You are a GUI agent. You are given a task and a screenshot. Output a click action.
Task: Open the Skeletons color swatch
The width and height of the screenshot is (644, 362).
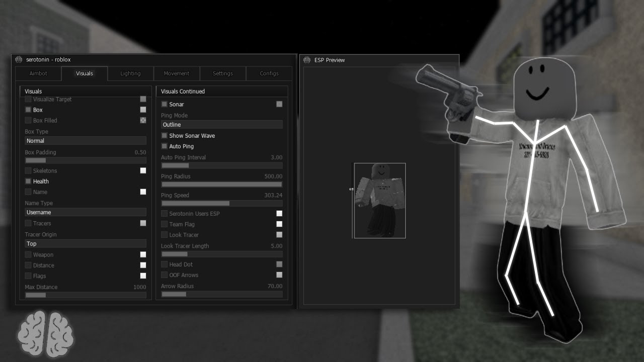coord(143,171)
